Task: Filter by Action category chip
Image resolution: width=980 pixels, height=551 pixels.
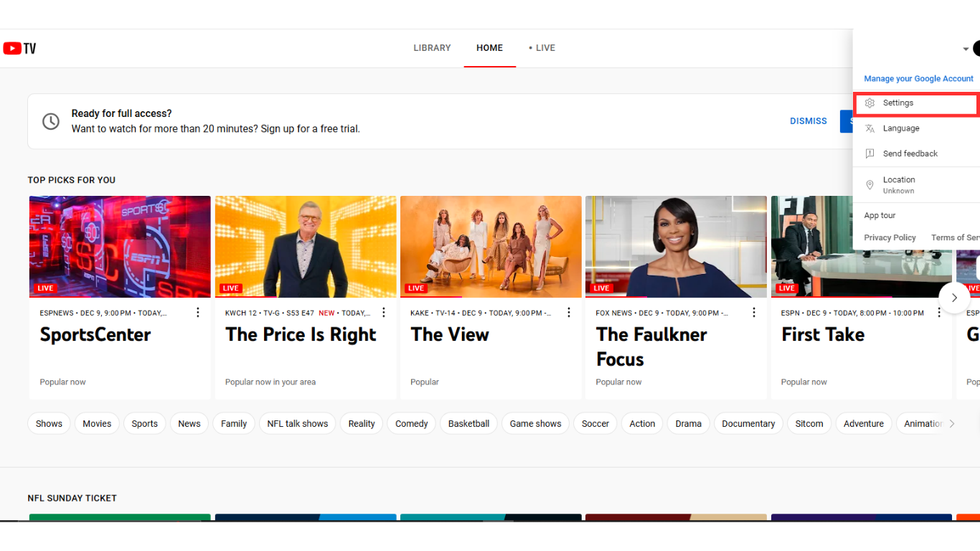Action: 643,423
